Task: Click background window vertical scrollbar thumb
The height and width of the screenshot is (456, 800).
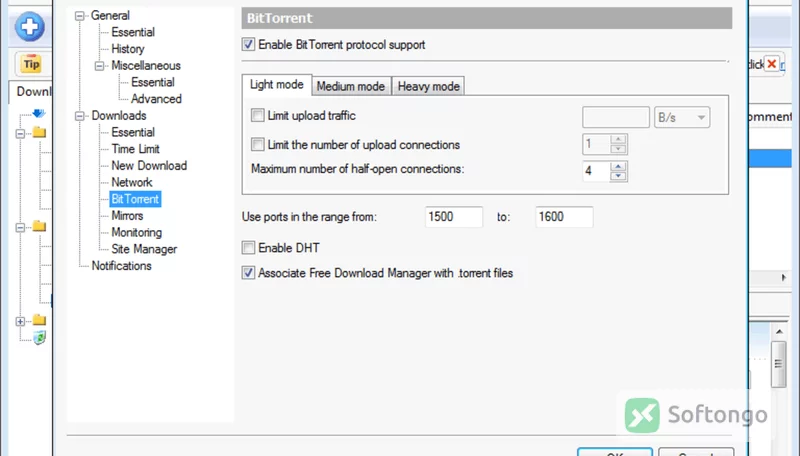Action: point(779,364)
